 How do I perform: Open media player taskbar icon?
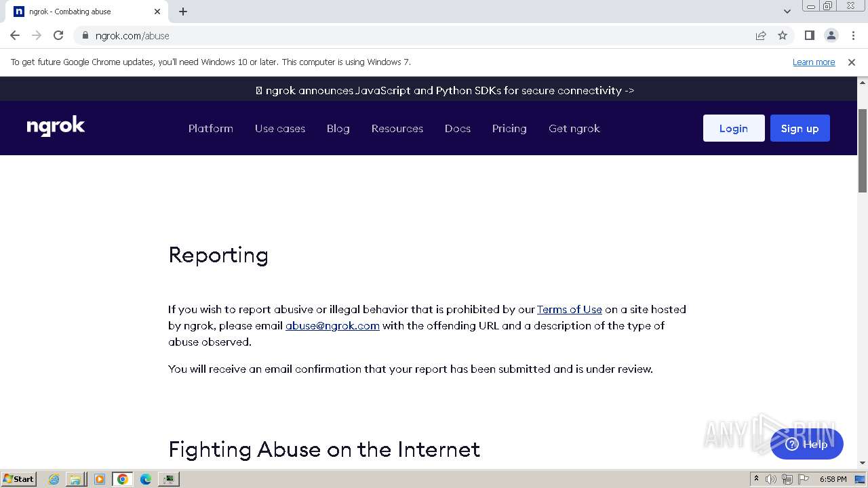tap(100, 479)
